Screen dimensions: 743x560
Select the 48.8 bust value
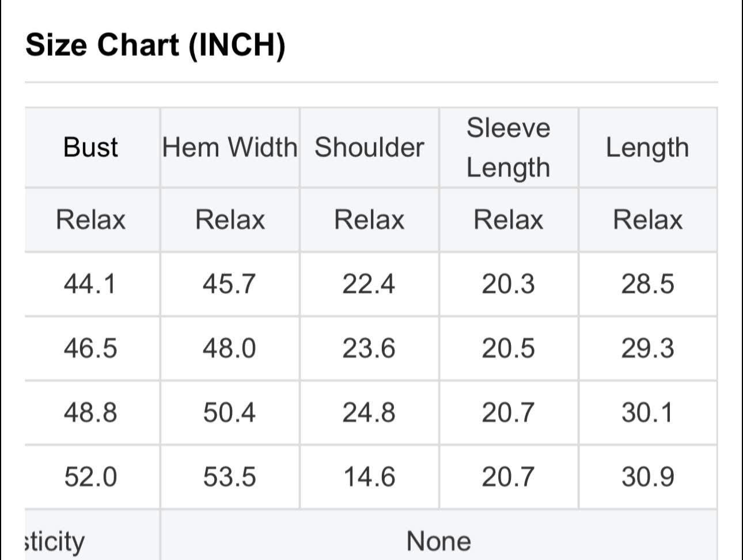point(90,413)
